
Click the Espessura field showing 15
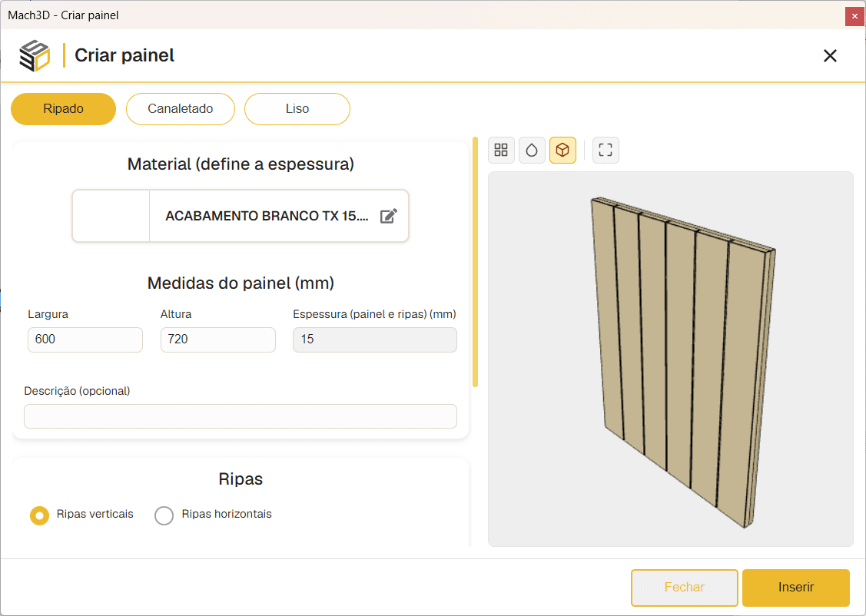click(374, 339)
